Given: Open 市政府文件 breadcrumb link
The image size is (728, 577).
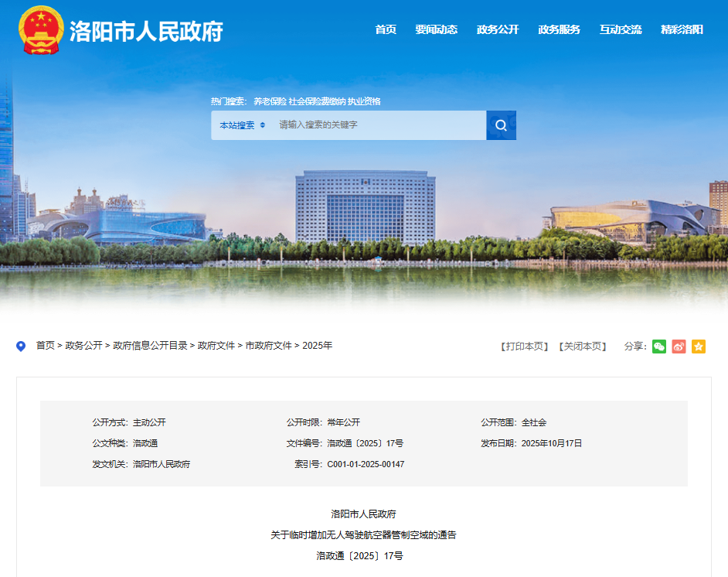Looking at the screenshot, I should [x=268, y=346].
